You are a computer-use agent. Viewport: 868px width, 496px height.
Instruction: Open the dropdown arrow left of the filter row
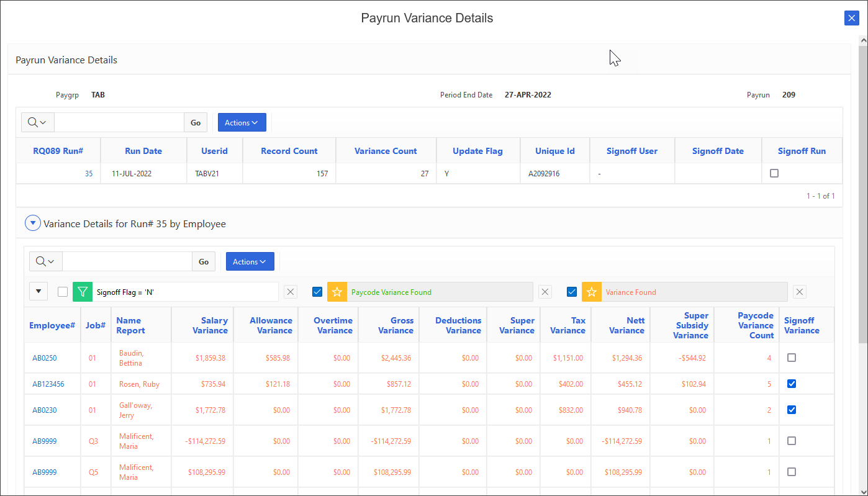(38, 291)
